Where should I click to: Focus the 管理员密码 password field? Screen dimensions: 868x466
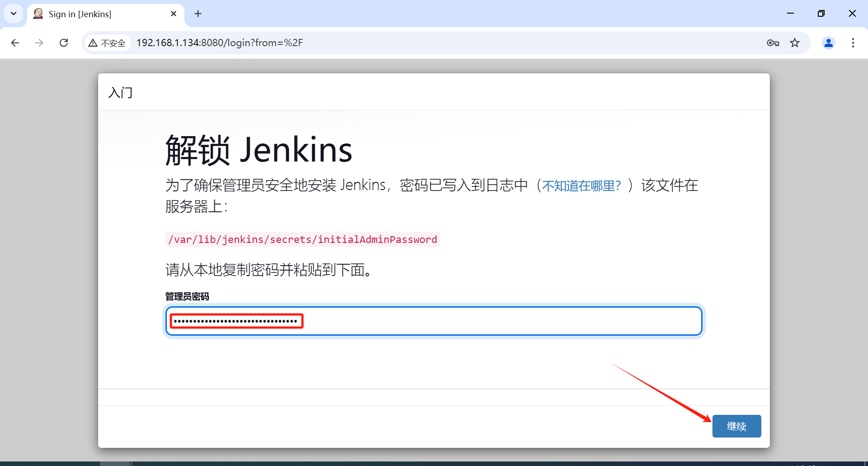(x=434, y=321)
